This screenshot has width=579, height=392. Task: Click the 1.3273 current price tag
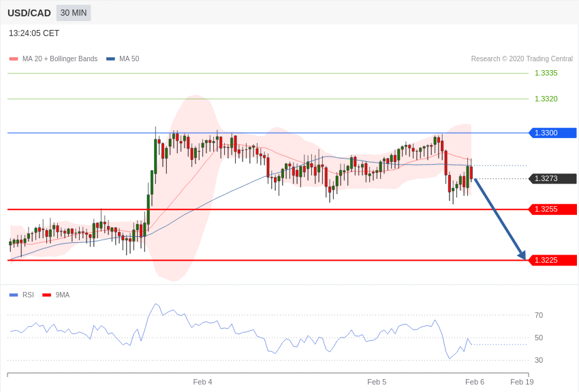[x=553, y=178]
